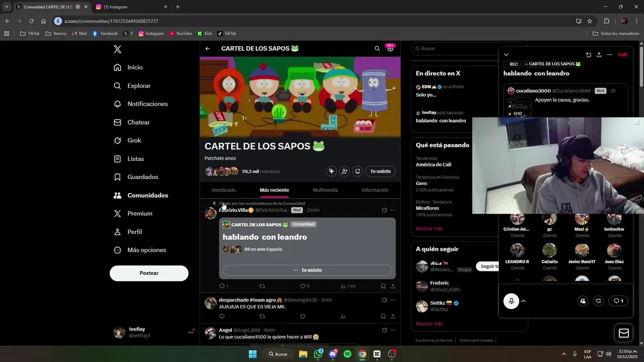Open community search magnifier icon
This screenshot has height=362, width=644.
coord(377,49)
